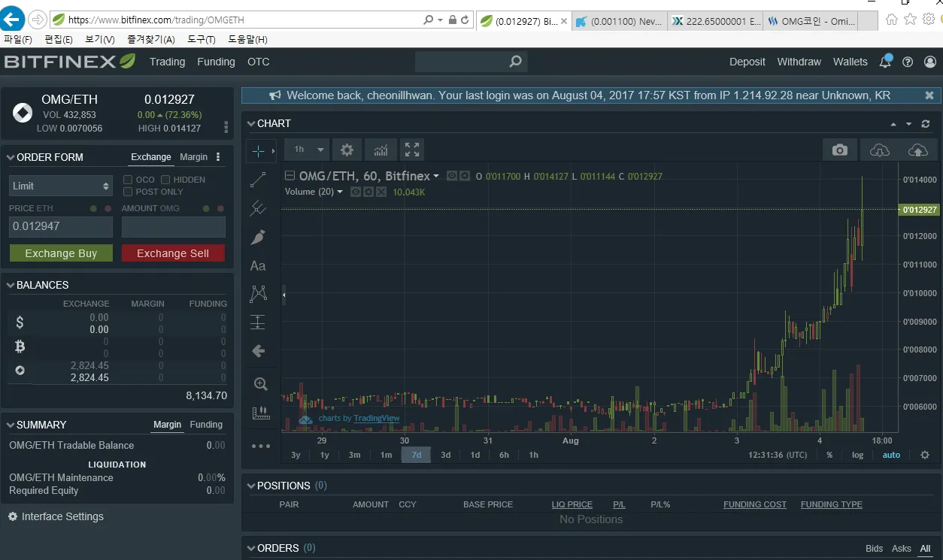This screenshot has width=943, height=560.
Task: Collapse the ORDER FORM panel
Action: pyautogui.click(x=11, y=157)
